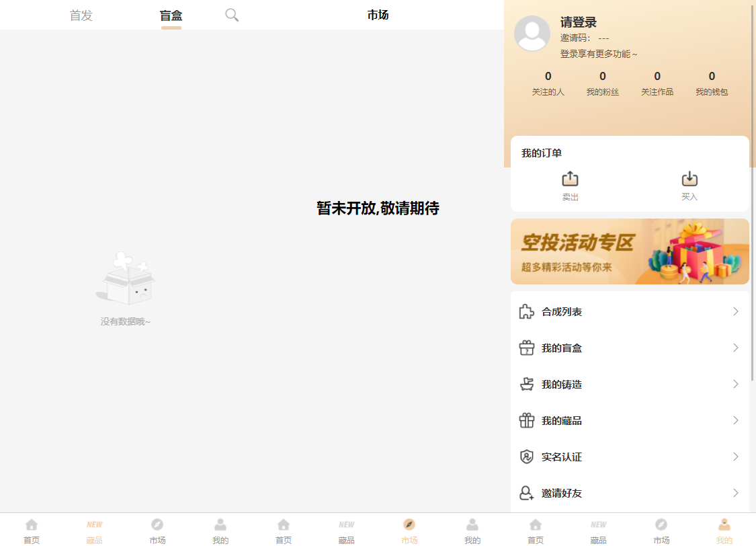Expand the 我的盲盒 row chevron
This screenshot has height=546, width=756.
736,348
